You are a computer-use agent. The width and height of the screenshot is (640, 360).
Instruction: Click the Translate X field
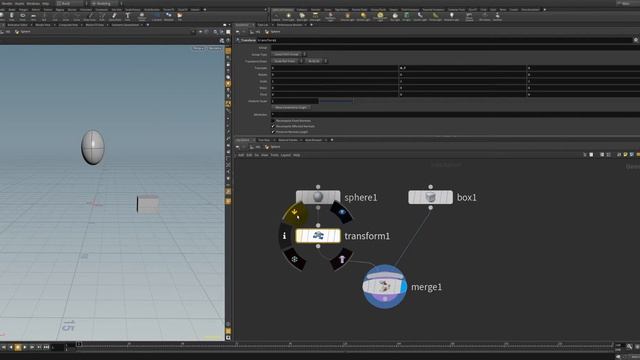[334, 68]
